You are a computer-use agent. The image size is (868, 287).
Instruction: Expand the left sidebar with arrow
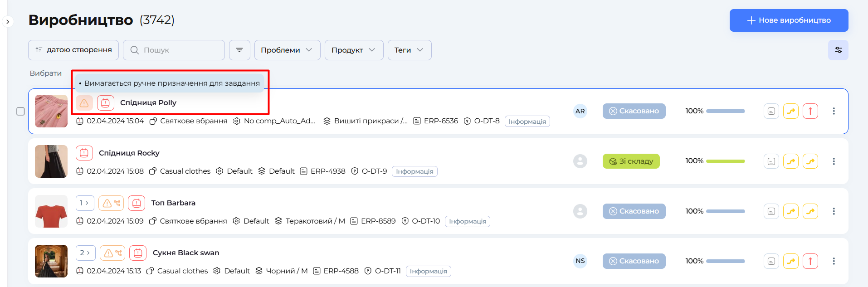coord(8,22)
